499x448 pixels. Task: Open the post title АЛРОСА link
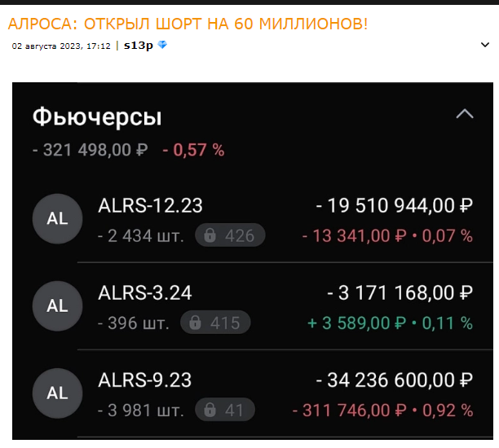point(188,24)
